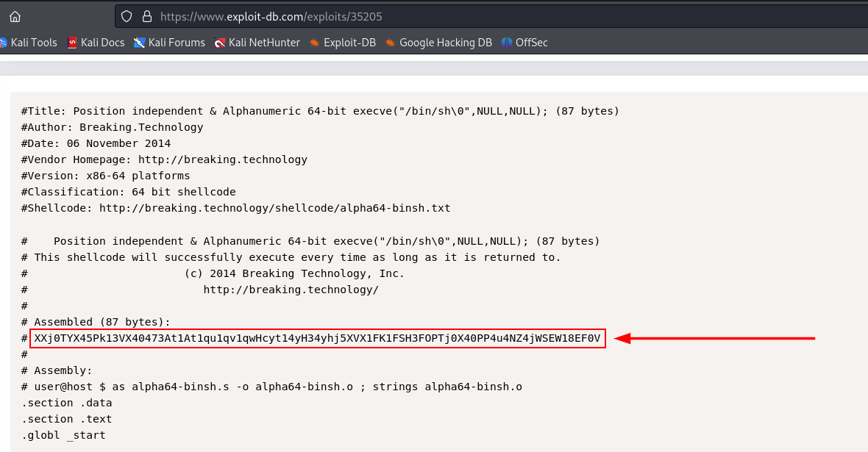Click the '# Assembled (87 bytes):' comment line
This screenshot has width=868, height=452.
coord(96,322)
